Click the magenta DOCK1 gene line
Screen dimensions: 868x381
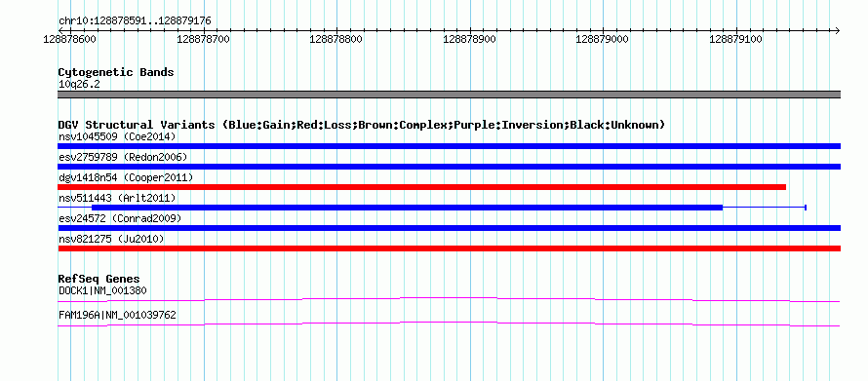point(449,299)
